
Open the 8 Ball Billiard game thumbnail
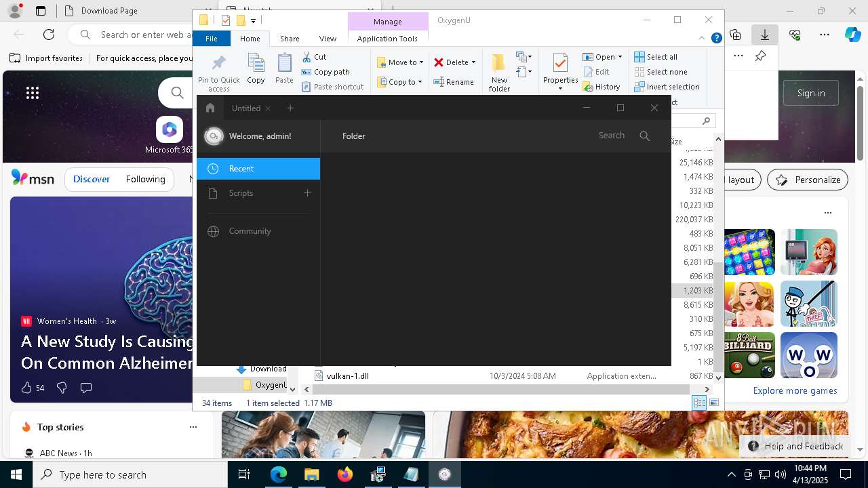749,355
